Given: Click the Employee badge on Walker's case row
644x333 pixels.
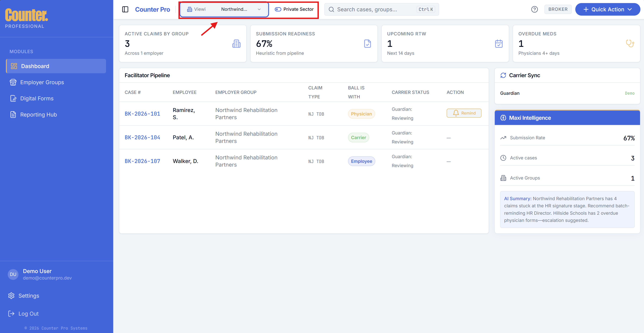Looking at the screenshot, I should tap(361, 161).
